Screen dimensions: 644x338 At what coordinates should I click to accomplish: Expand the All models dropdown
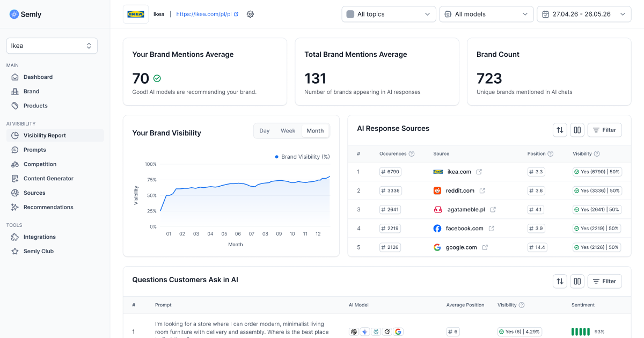coord(486,14)
